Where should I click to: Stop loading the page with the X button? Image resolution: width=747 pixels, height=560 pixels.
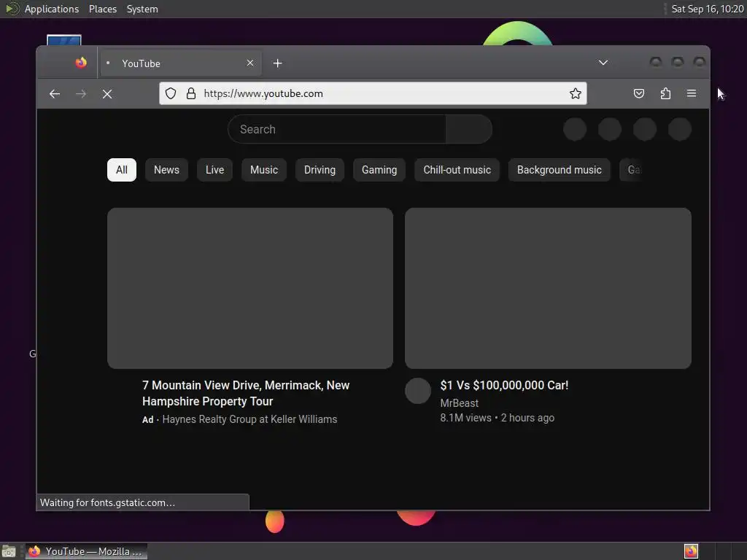click(107, 94)
